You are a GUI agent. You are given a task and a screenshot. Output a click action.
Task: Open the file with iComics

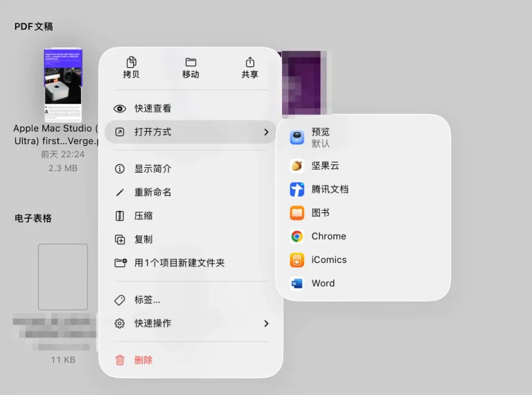click(x=364, y=260)
